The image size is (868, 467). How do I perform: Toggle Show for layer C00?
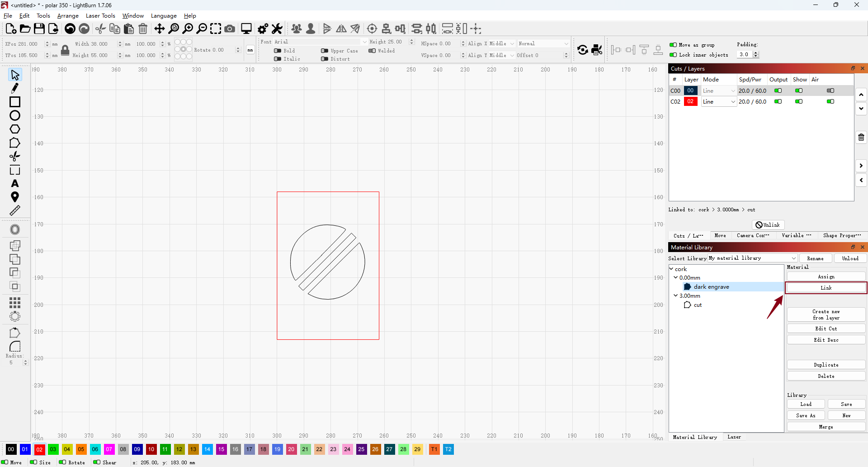click(799, 91)
